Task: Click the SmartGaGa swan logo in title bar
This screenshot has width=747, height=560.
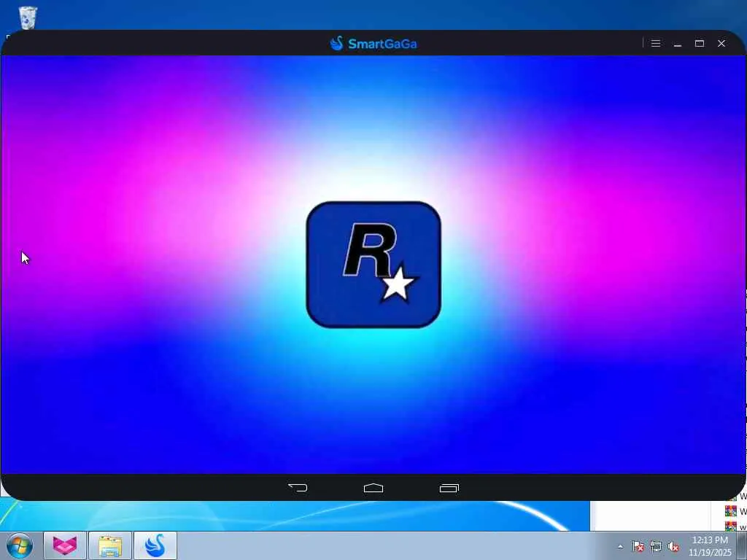Action: point(336,43)
